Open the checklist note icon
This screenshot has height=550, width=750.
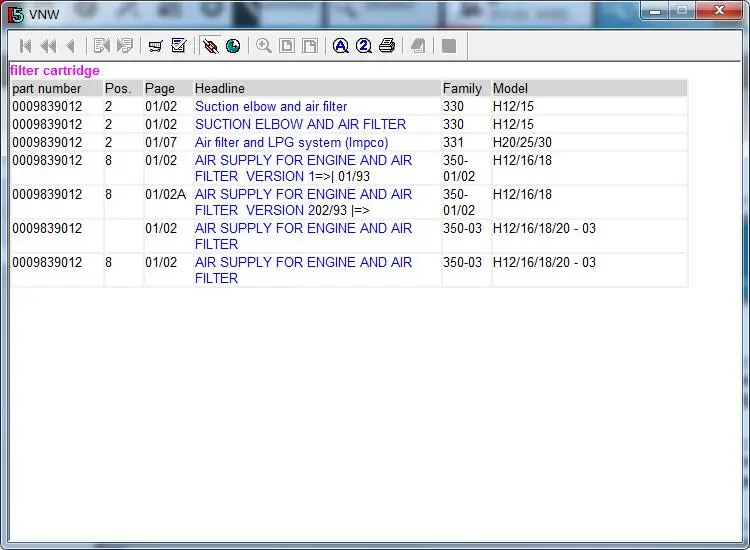179,45
